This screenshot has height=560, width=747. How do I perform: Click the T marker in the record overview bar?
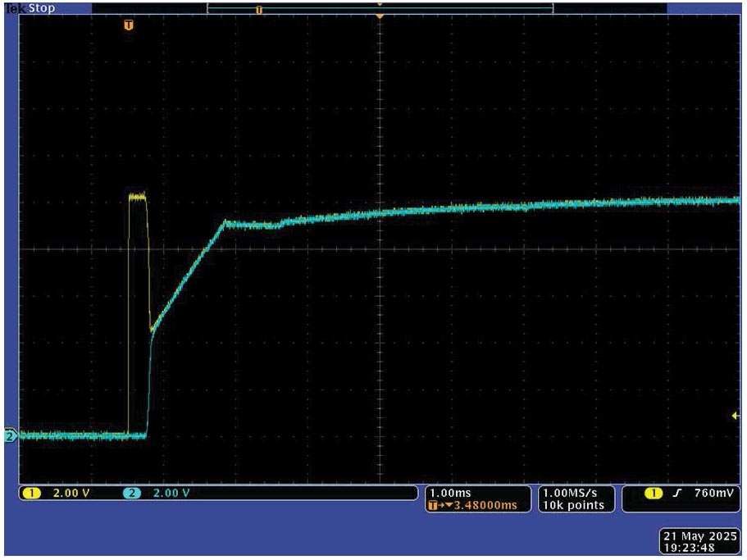click(x=259, y=10)
